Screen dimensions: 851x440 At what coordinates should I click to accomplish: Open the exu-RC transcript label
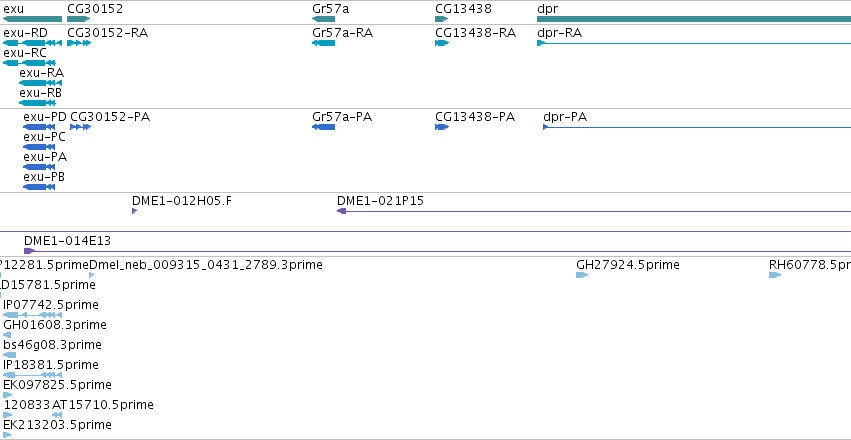click(x=25, y=53)
